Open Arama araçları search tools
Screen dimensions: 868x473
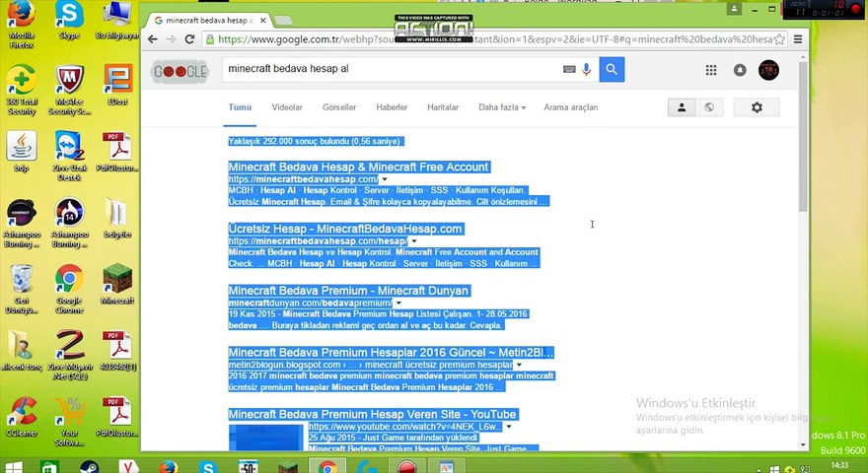point(571,107)
